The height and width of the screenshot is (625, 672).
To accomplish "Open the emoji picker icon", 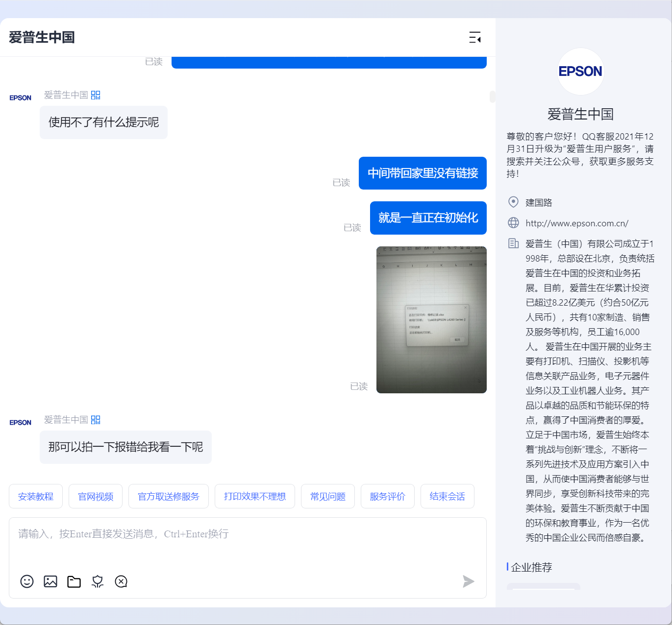I will pyautogui.click(x=27, y=581).
